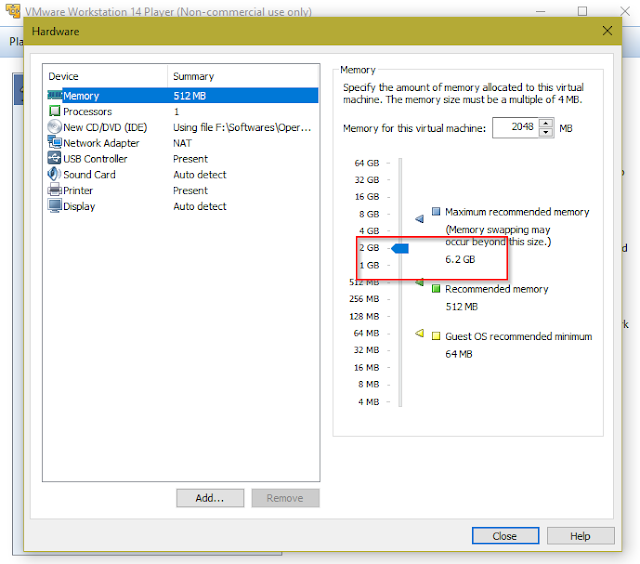Click the NAT summary value

tap(182, 143)
